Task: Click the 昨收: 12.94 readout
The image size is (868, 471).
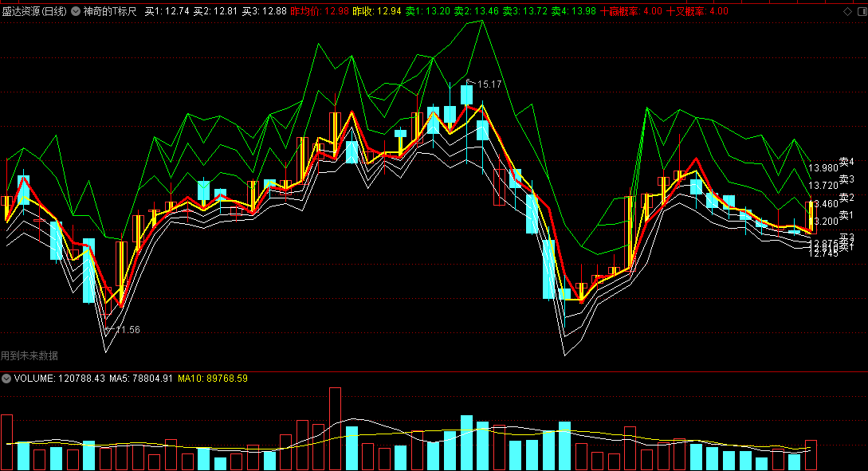Action: 377,11
